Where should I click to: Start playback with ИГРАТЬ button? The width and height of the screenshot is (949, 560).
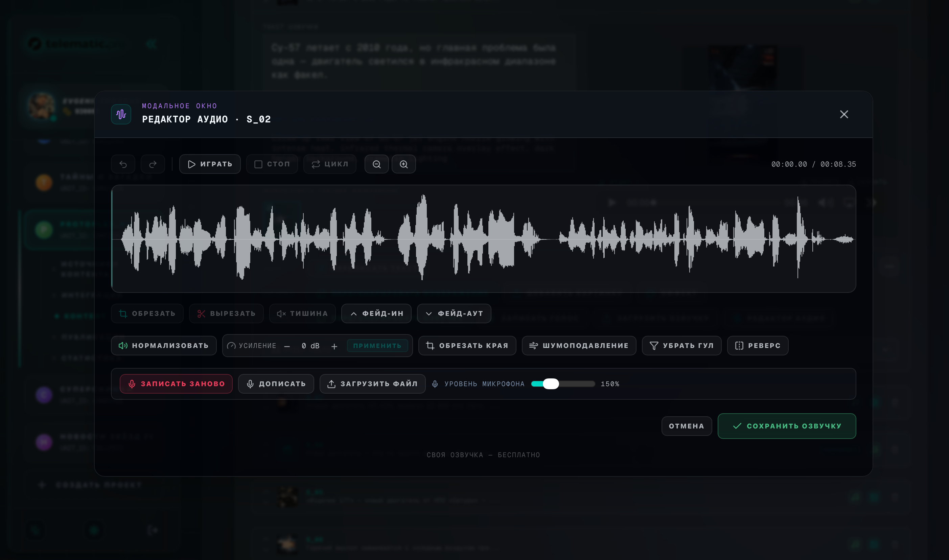pyautogui.click(x=210, y=164)
